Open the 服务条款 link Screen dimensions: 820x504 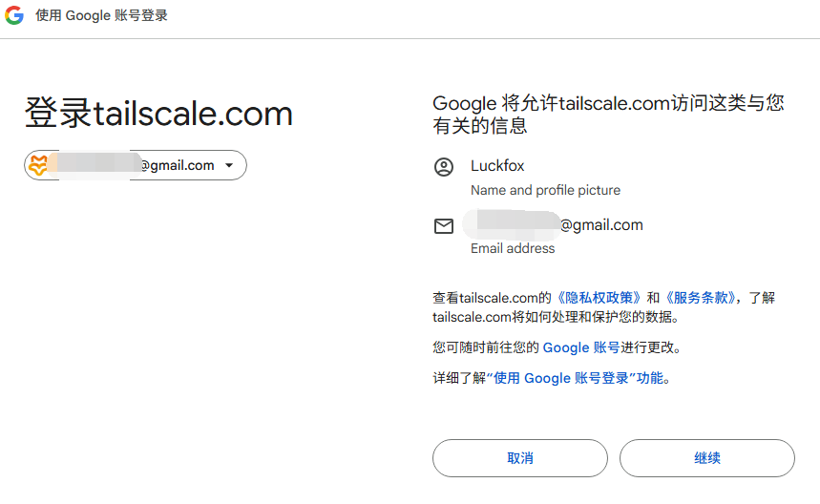(700, 298)
